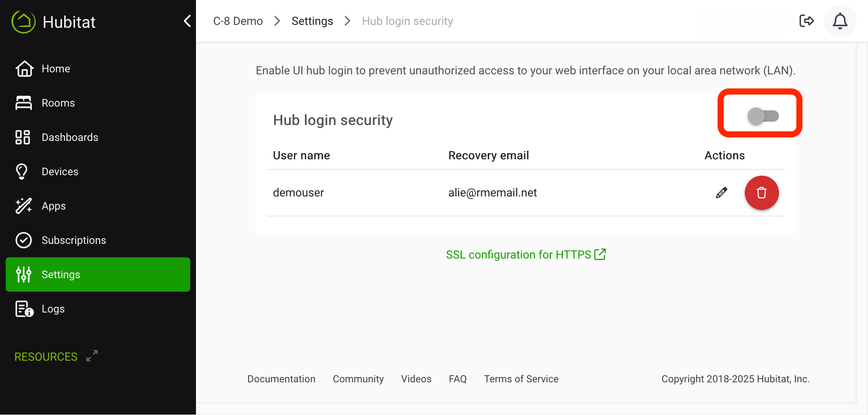868x415 pixels.
Task: Open Apps via the magic wand icon
Action: coord(23,205)
